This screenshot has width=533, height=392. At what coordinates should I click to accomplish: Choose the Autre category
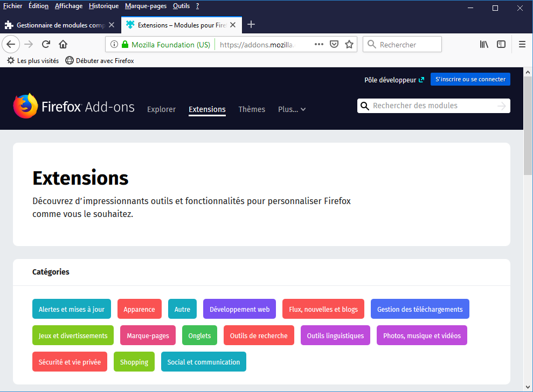182,309
